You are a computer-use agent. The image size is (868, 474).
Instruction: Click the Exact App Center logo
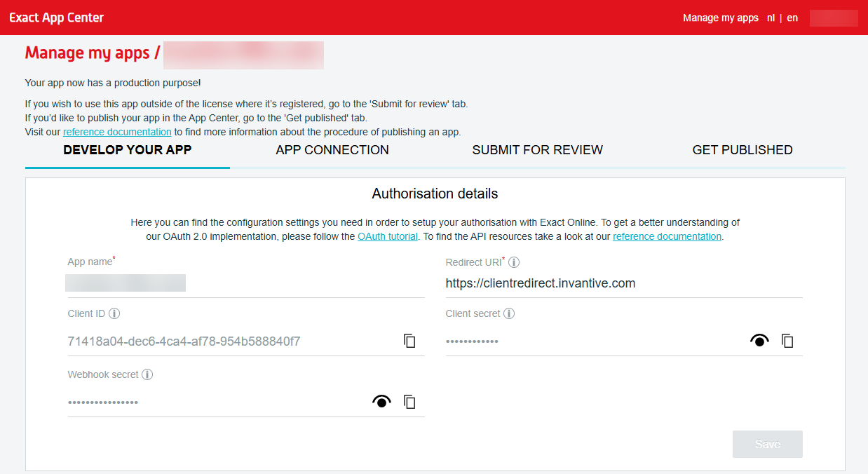[56, 18]
